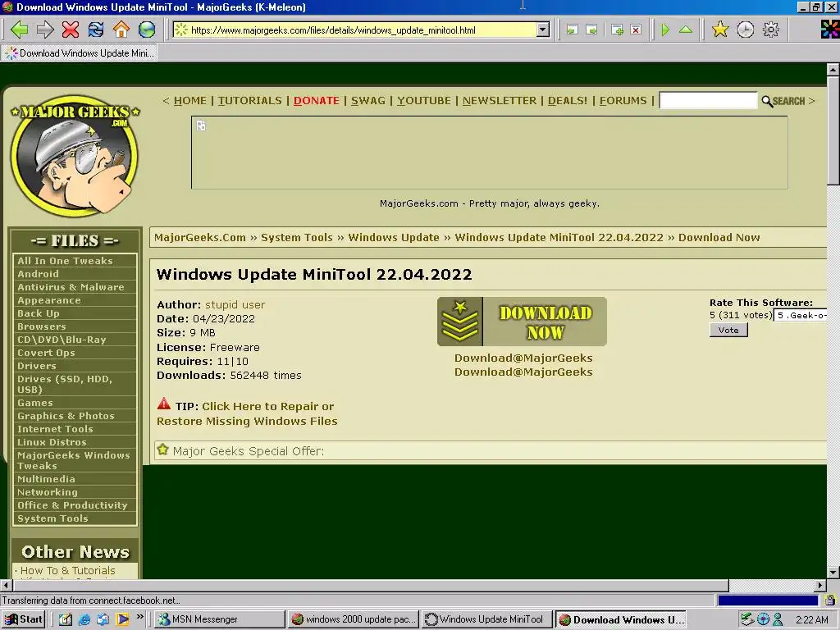Open web search with the globe icon

pos(147,30)
